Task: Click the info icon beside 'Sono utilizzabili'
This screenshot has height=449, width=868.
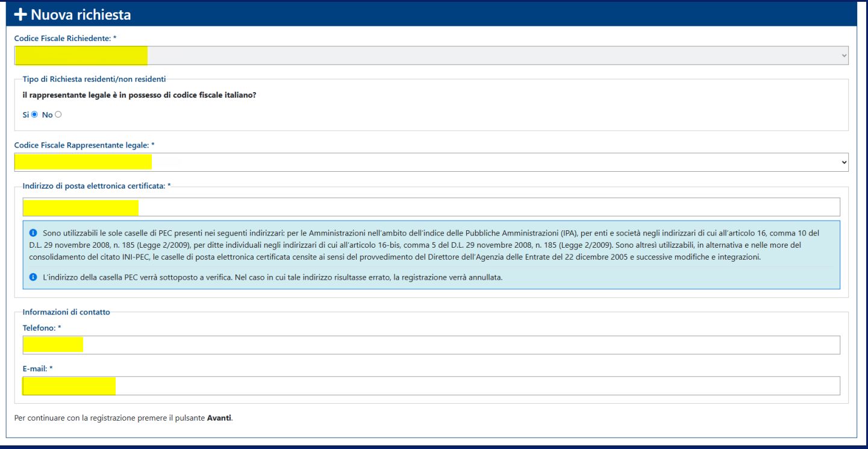Action: click(x=33, y=233)
